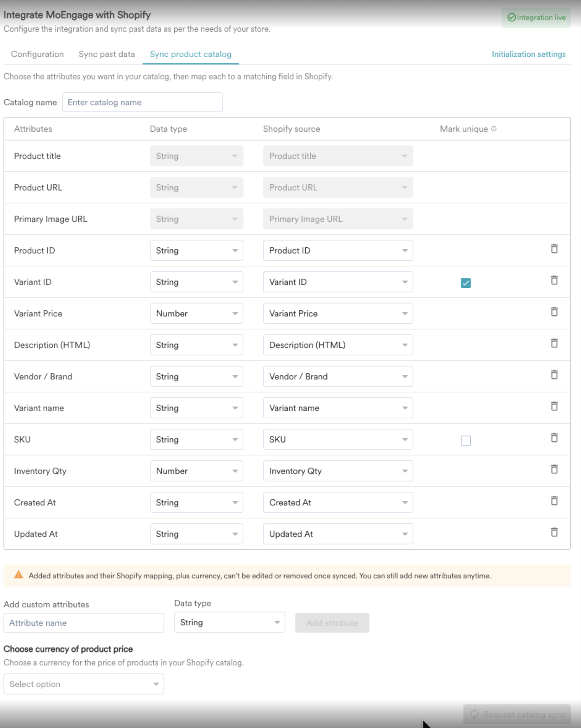Open Variant Price data type dropdown
Viewport: 581px width, 728px height.
(197, 313)
